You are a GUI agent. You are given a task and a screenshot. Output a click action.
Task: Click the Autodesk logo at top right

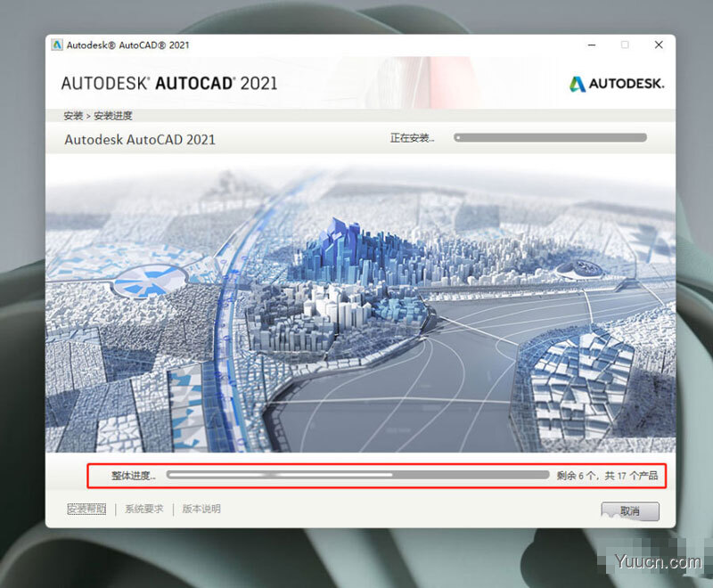coord(617,84)
